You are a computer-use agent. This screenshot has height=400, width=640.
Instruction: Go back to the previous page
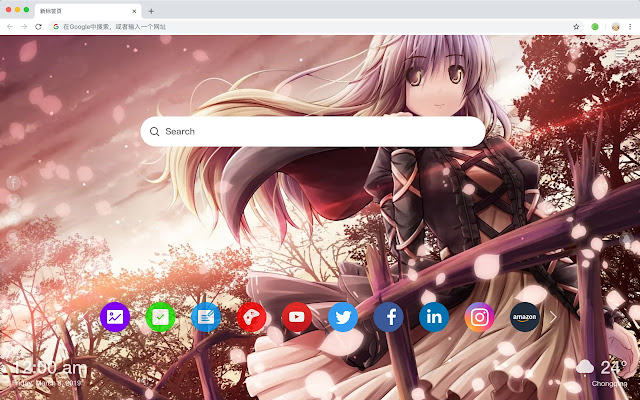click(x=10, y=27)
